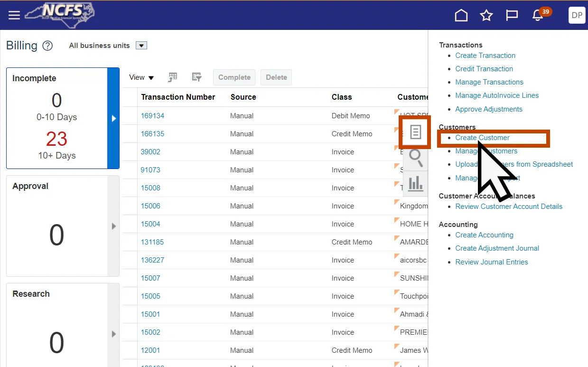588x367 pixels.
Task: Open the Tasks panel icon
Action: click(x=415, y=132)
